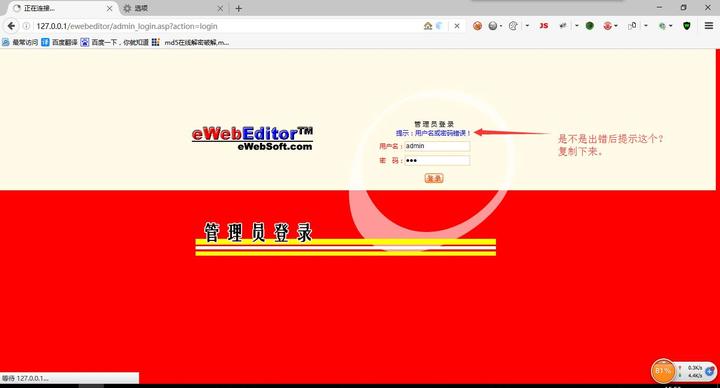Click the home icon in the address bar
This screenshot has width=720, height=388.
tap(428, 26)
